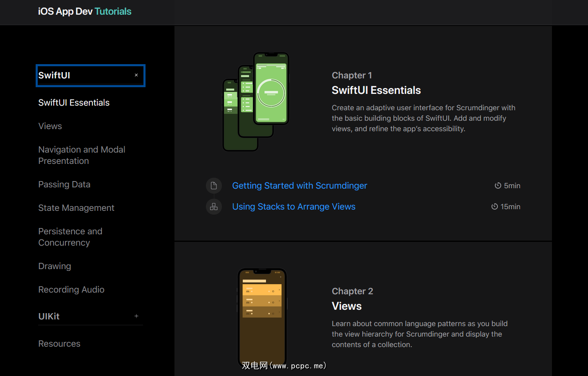Select Drawing in the sidebar
The width and height of the screenshot is (588, 376).
[x=55, y=266]
